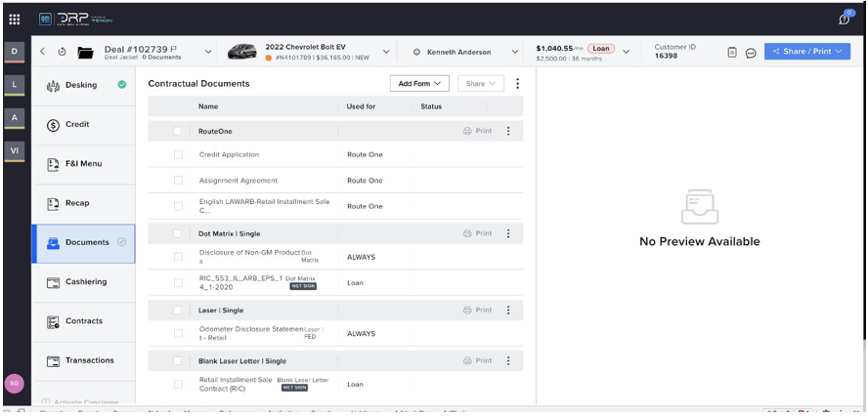Click the Cashiering icon

click(x=53, y=282)
